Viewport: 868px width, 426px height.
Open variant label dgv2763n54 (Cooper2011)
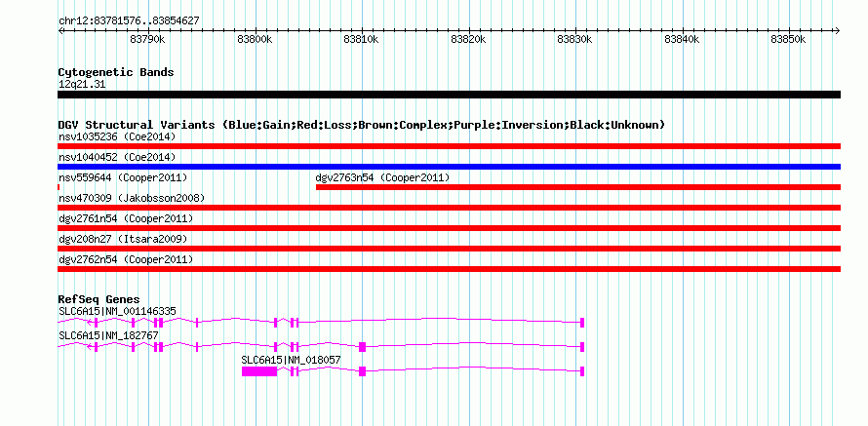[x=382, y=178]
